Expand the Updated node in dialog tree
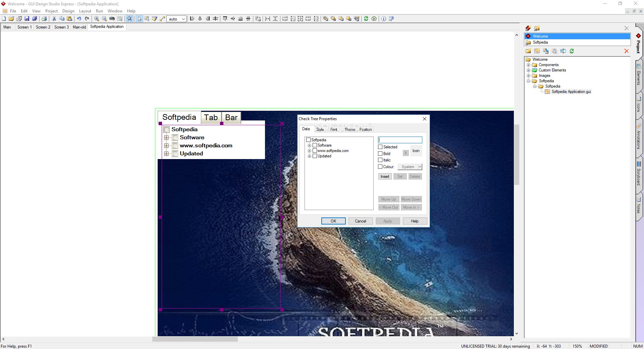Viewport: 644px width, 349px height. [310, 156]
